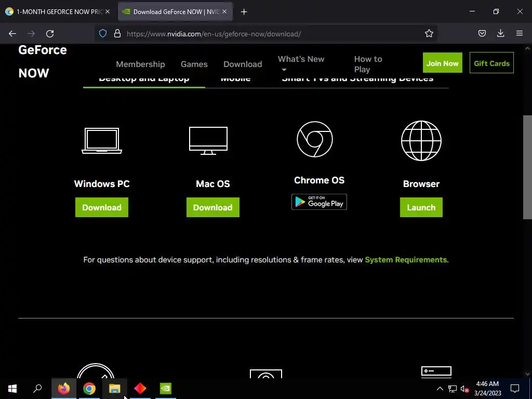Bookmark this page with the star icon

point(429,33)
